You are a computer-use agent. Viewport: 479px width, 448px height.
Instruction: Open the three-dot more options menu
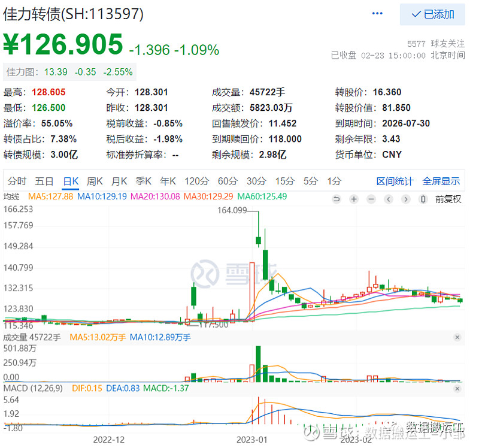377,13
